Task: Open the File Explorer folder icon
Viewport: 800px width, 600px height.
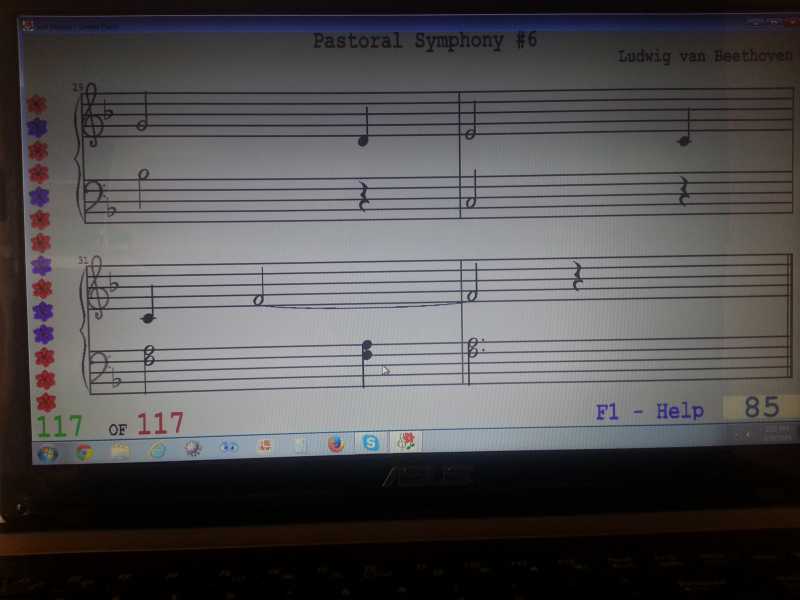Action: click(120, 451)
